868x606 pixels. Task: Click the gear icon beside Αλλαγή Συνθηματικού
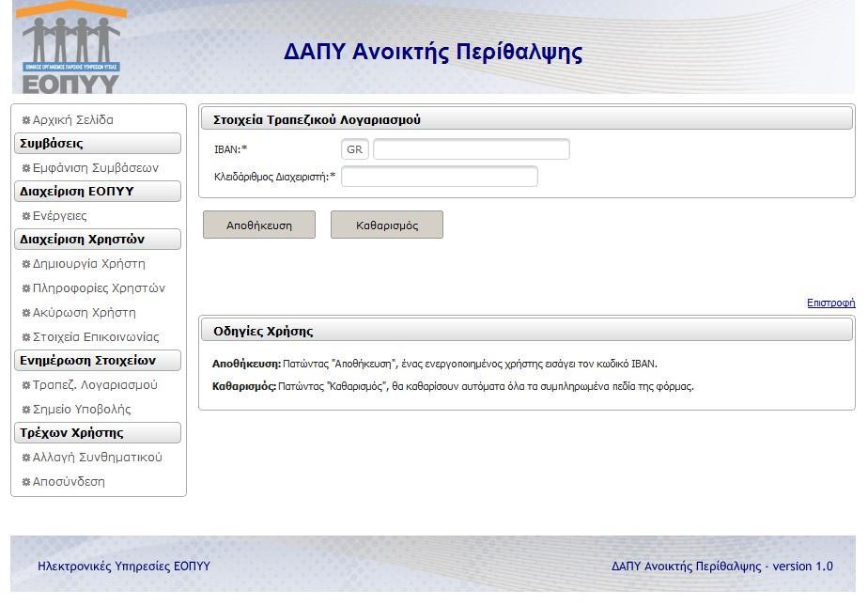pos(25,458)
